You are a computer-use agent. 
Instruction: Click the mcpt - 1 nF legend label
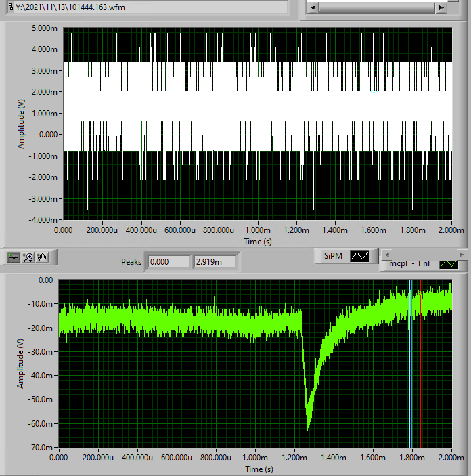409,265
